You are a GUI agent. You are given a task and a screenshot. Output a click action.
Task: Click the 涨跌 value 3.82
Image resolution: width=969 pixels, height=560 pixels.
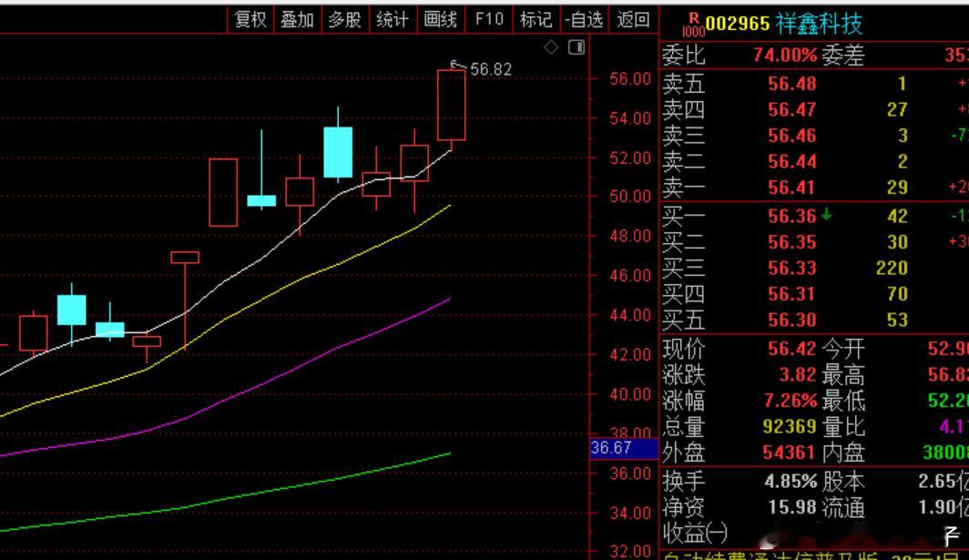[x=798, y=374]
